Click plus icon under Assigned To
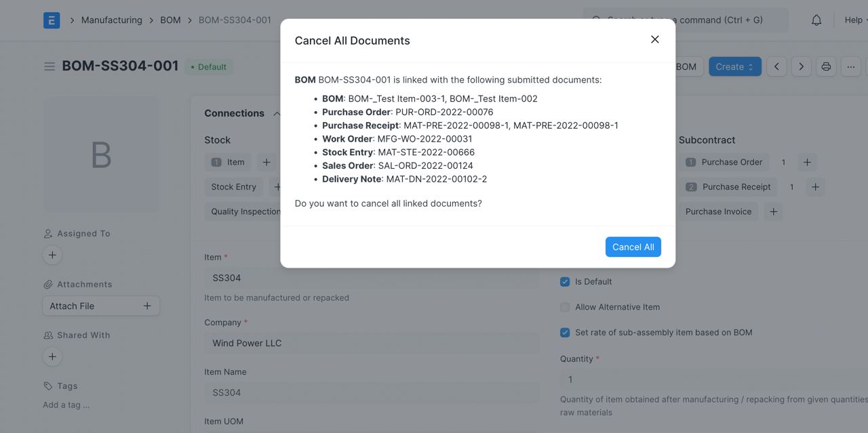Image resolution: width=868 pixels, height=433 pixels. 52,255
